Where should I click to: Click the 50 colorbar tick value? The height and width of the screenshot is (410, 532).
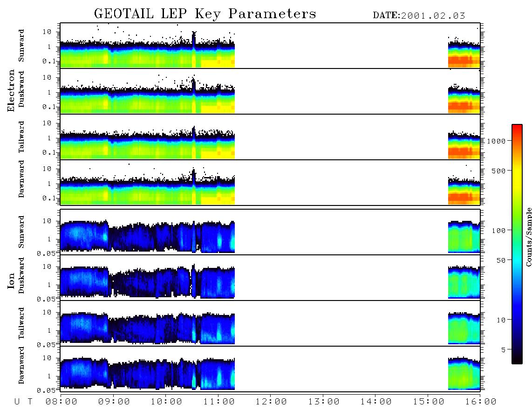click(501, 260)
